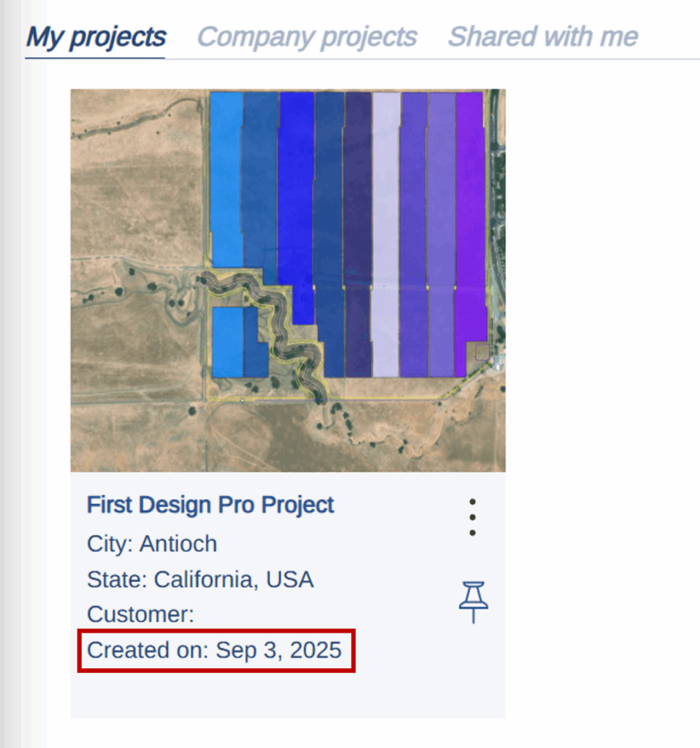Click the Created on: Sep 3, 2025 date

(215, 650)
